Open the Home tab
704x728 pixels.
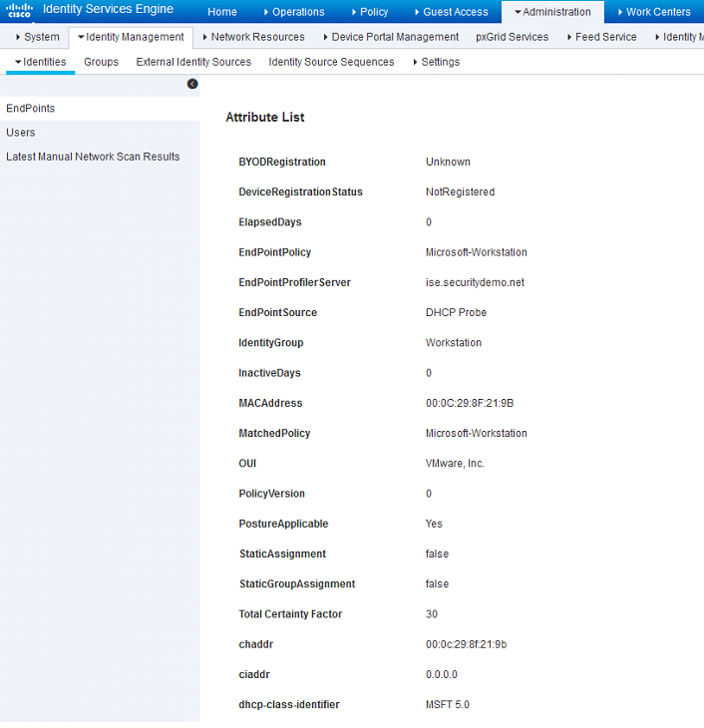coord(222,12)
